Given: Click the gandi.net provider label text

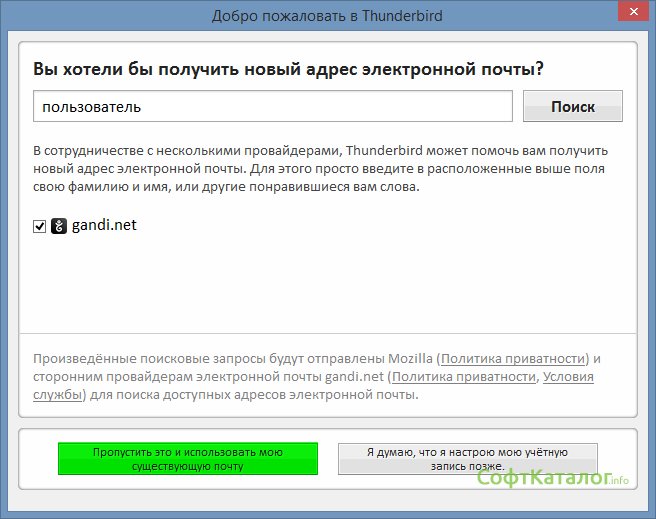Looking at the screenshot, I should 103,226.
